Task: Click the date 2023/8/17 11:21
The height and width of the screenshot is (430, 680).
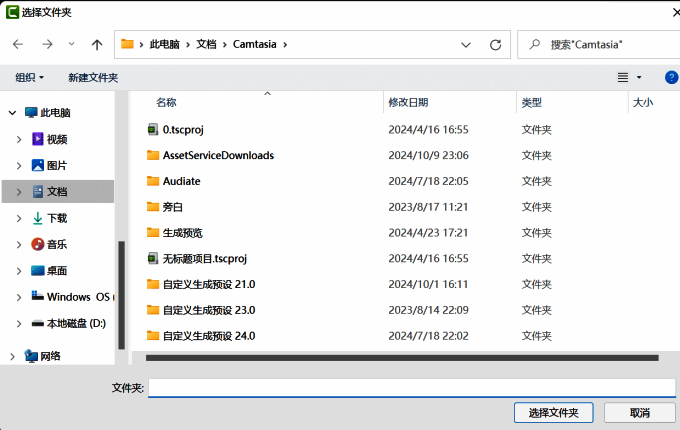Action: 428,207
